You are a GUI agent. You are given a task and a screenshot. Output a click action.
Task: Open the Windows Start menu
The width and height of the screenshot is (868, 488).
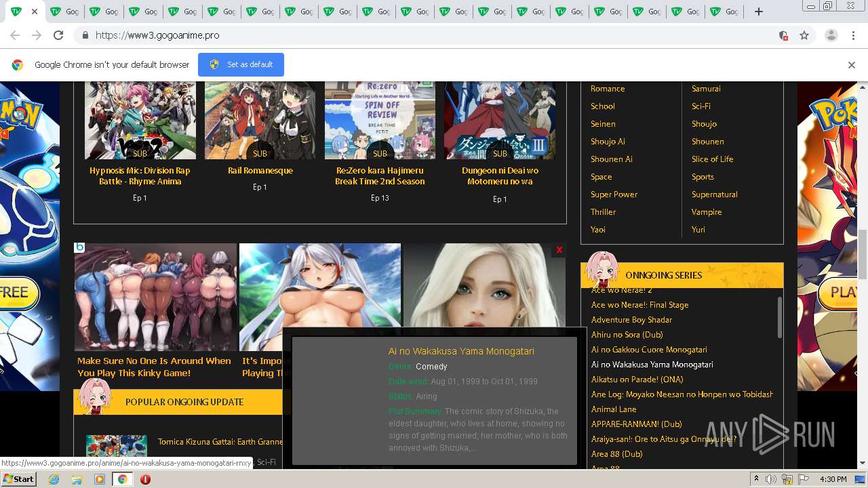[x=18, y=479]
